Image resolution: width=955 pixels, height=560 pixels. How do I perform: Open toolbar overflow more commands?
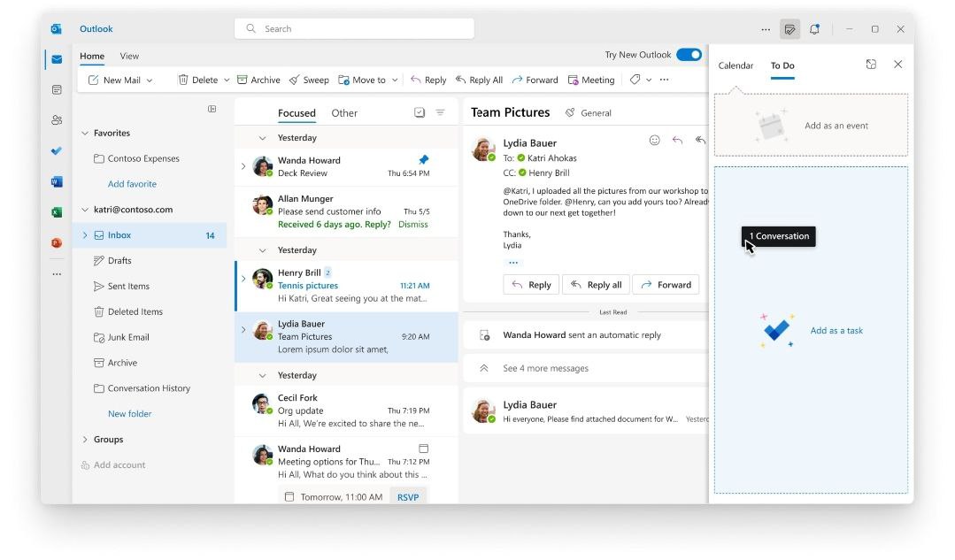[x=664, y=80]
